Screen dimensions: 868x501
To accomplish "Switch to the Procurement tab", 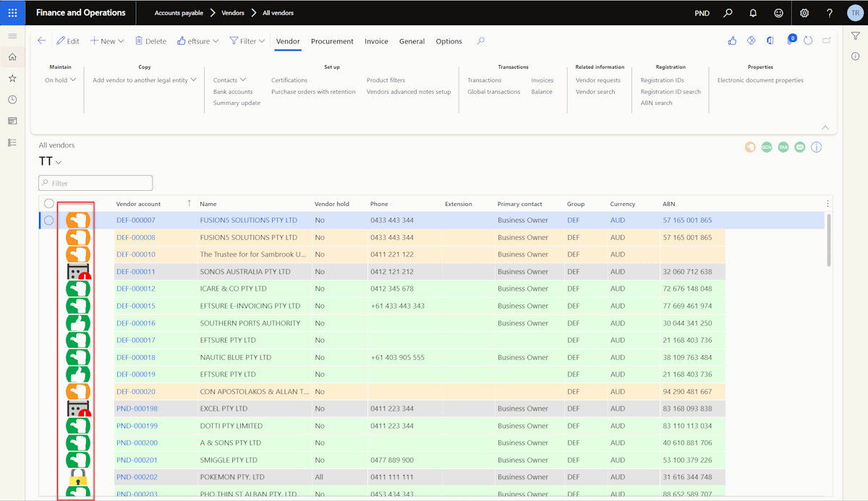I will click(x=332, y=41).
